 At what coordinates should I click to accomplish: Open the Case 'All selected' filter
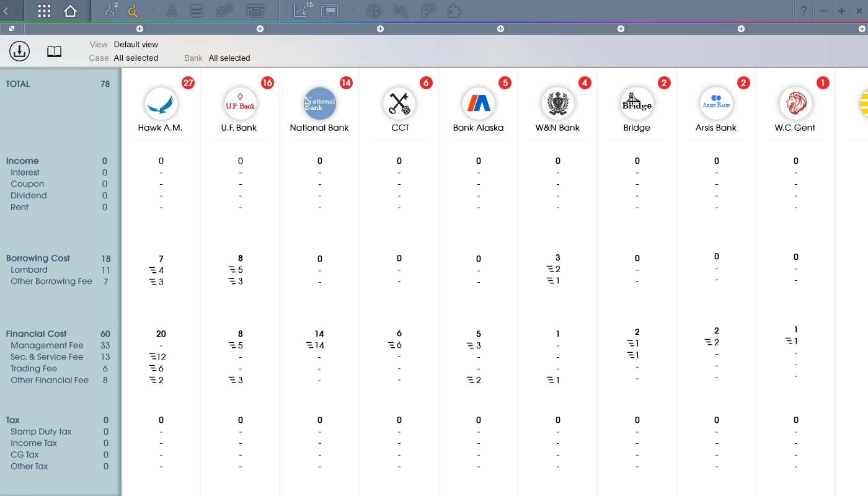(136, 58)
